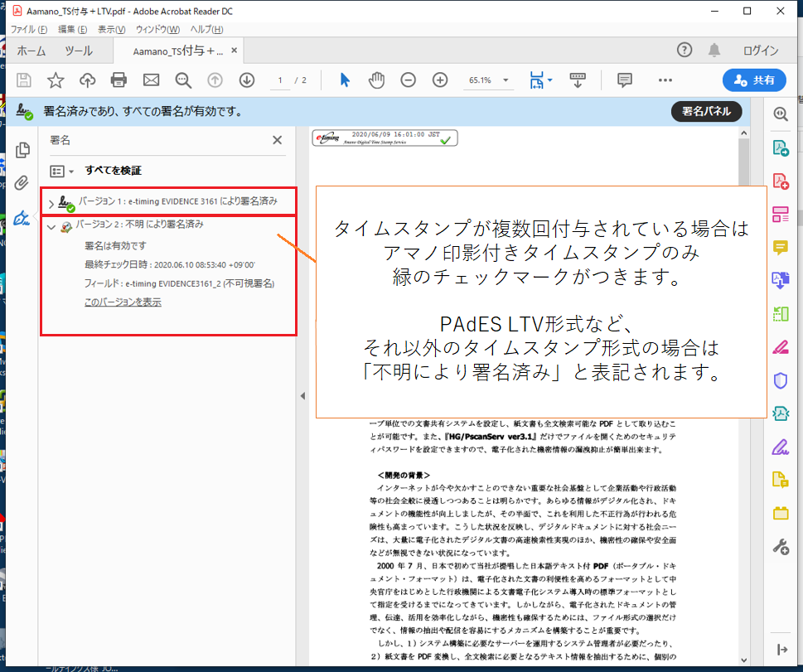The height and width of the screenshot is (672, 803).
Task: Print the document using printer icon
Action: pos(119,80)
